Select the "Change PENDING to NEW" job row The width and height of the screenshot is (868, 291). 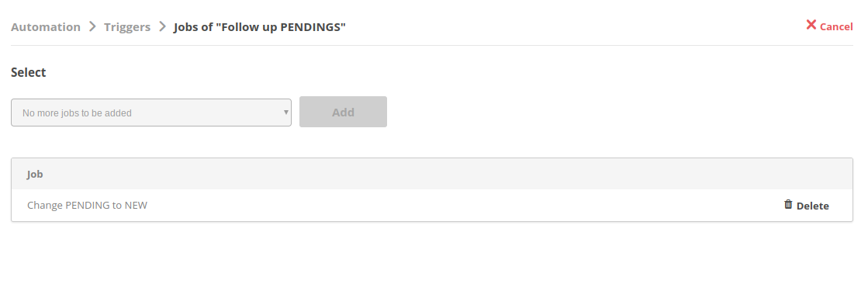[x=432, y=205]
